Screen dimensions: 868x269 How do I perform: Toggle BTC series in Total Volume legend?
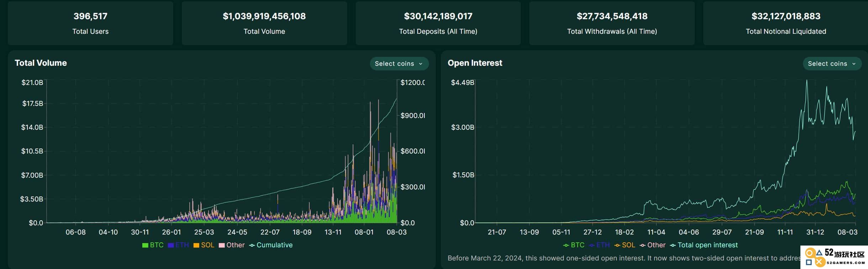click(x=153, y=245)
